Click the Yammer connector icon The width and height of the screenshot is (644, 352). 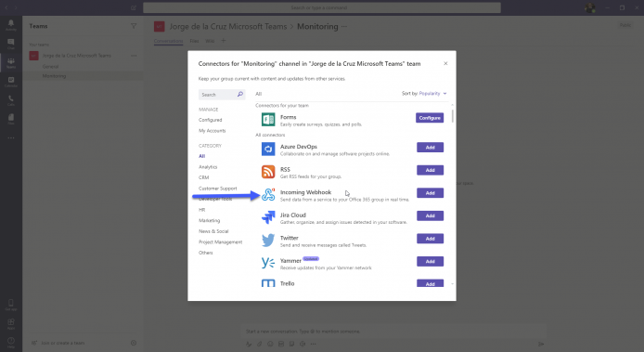coord(268,263)
